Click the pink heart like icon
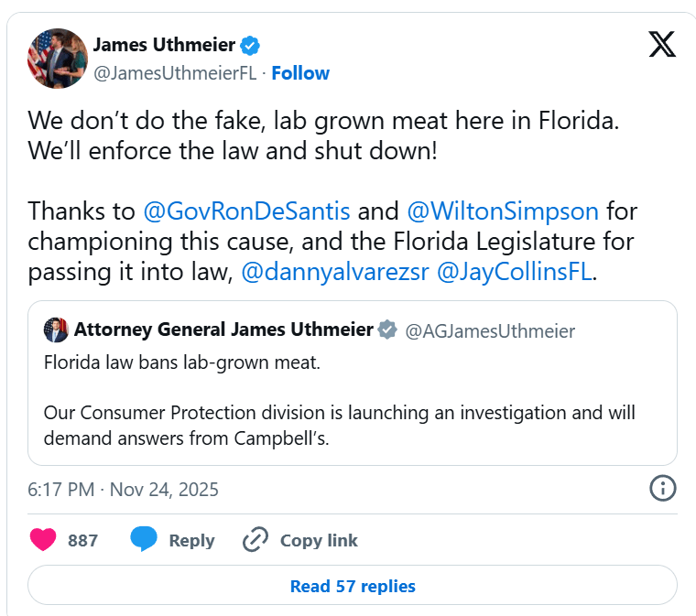Image resolution: width=696 pixels, height=616 pixels. (43, 540)
